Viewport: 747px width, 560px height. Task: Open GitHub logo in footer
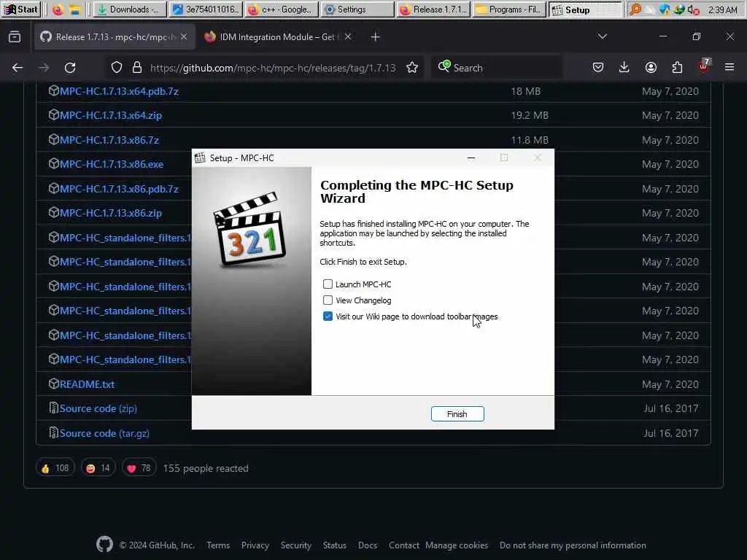105,544
